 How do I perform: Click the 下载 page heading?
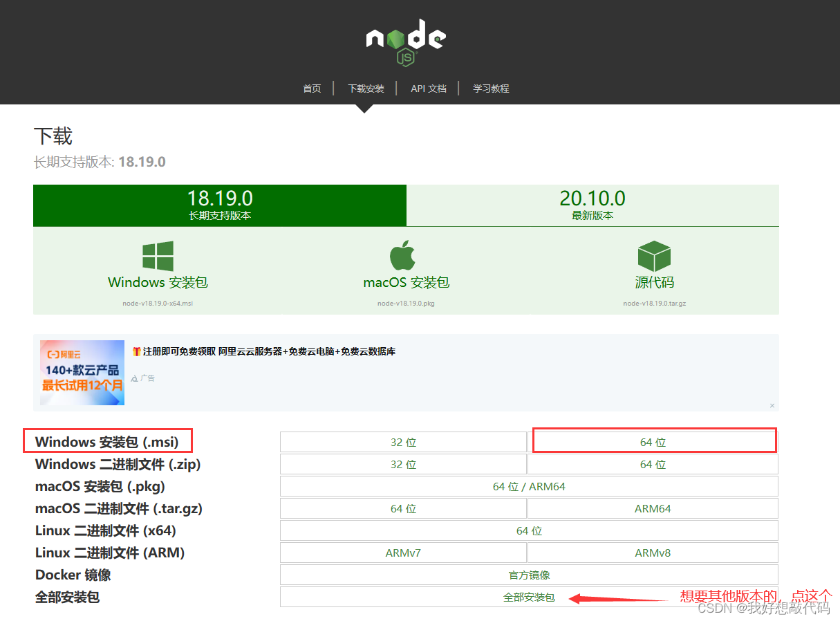[53, 136]
